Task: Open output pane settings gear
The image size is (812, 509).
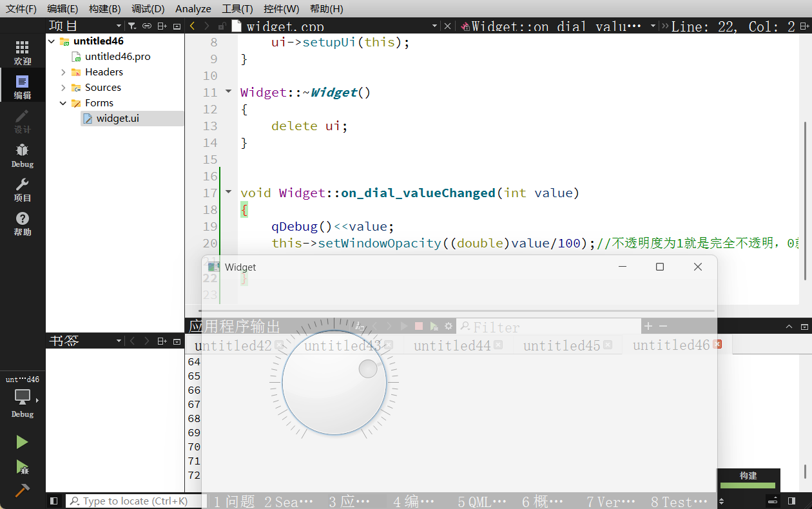Action: pyautogui.click(x=449, y=327)
